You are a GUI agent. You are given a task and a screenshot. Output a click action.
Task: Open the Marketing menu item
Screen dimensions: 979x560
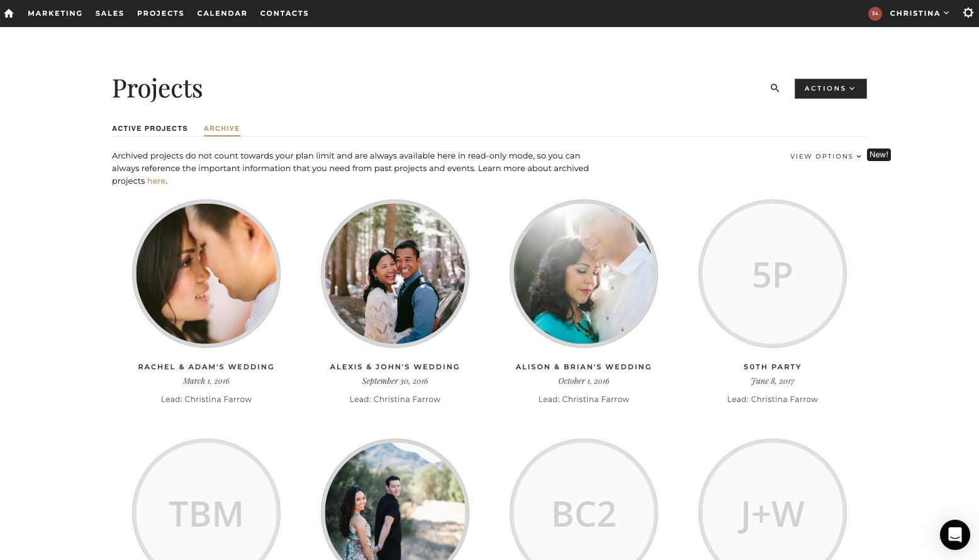(x=55, y=13)
